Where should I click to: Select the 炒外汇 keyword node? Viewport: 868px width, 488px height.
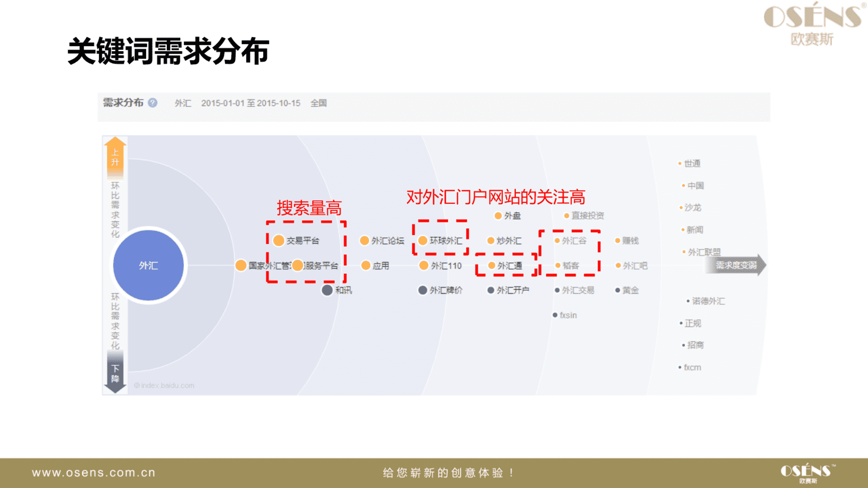click(504, 240)
